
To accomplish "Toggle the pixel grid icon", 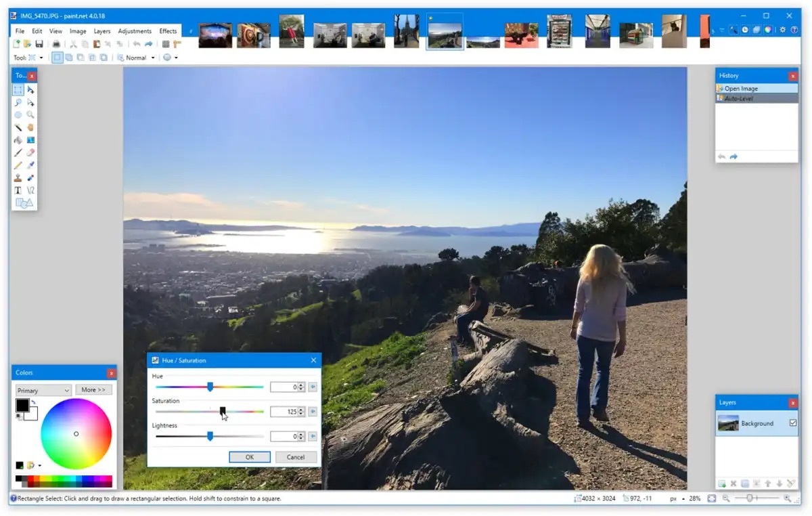I will (x=164, y=44).
